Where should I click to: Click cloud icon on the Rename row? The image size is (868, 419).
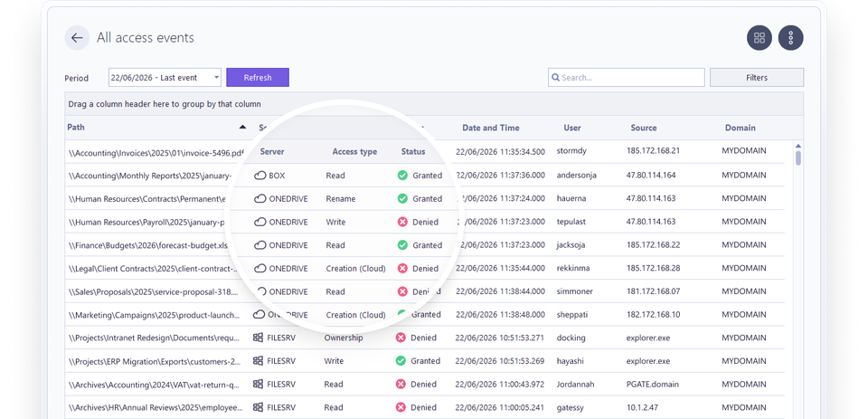[x=260, y=199]
